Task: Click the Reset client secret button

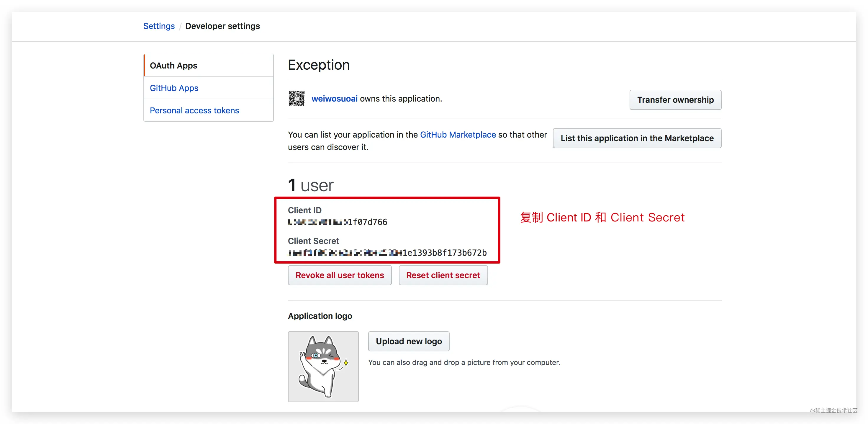Action: [x=443, y=275]
